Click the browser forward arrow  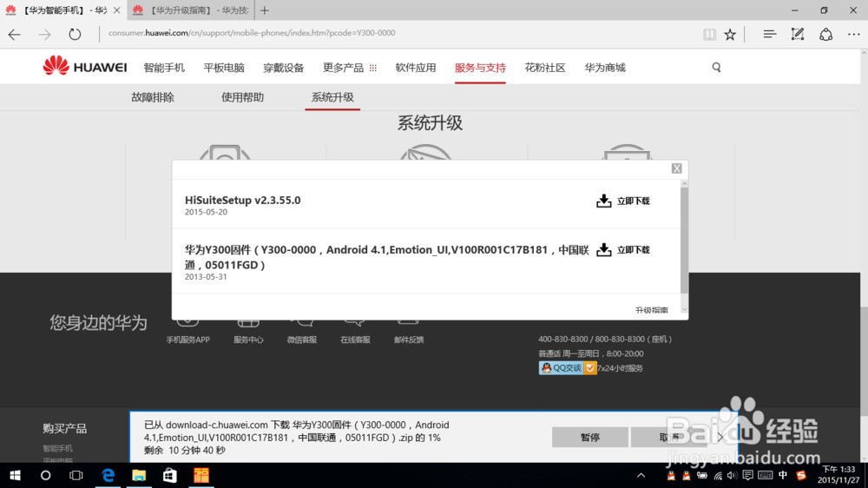[x=45, y=35]
